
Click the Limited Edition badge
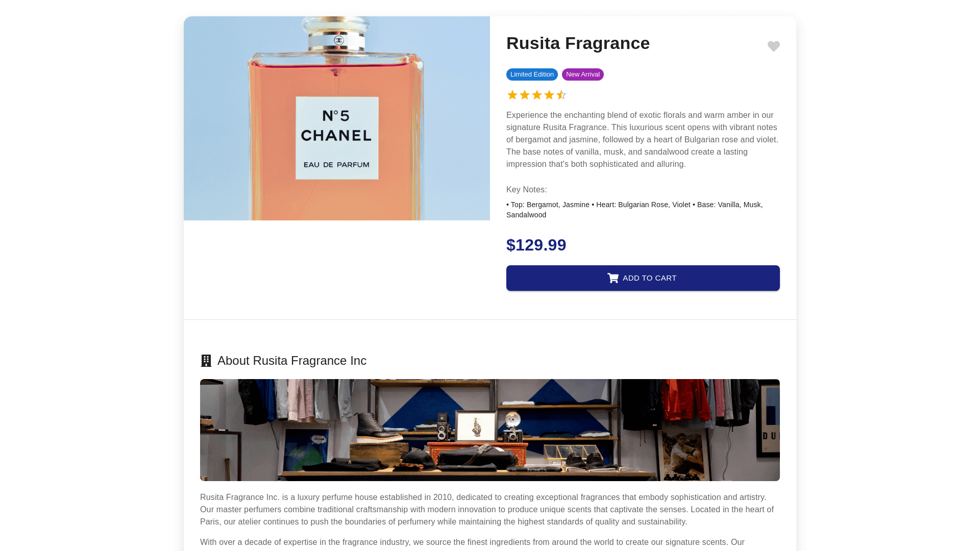click(x=532, y=74)
